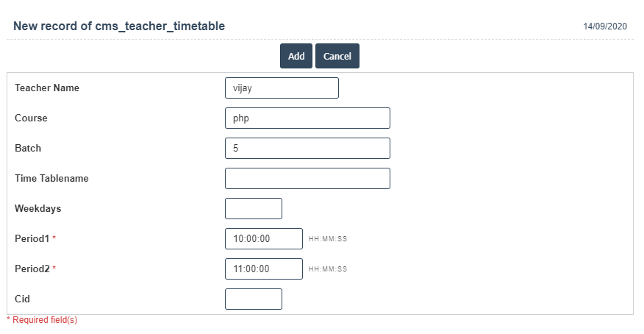Click the Batch label
The width and height of the screenshot is (644, 334).
[x=28, y=149]
